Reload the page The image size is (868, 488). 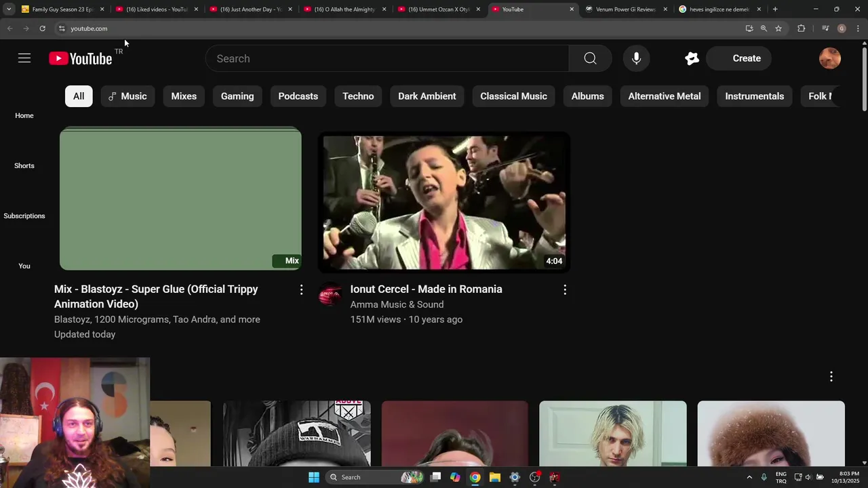(x=42, y=28)
